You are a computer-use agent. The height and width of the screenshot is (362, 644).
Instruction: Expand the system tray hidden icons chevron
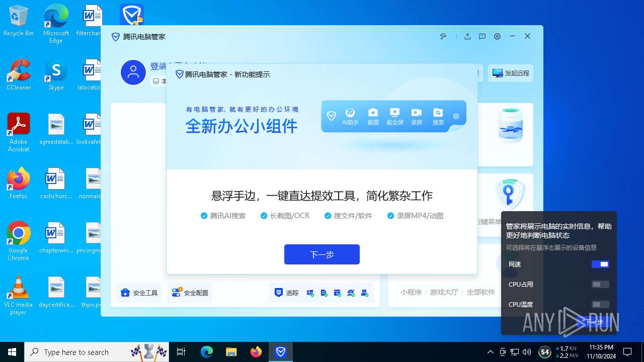pyautogui.click(x=491, y=352)
